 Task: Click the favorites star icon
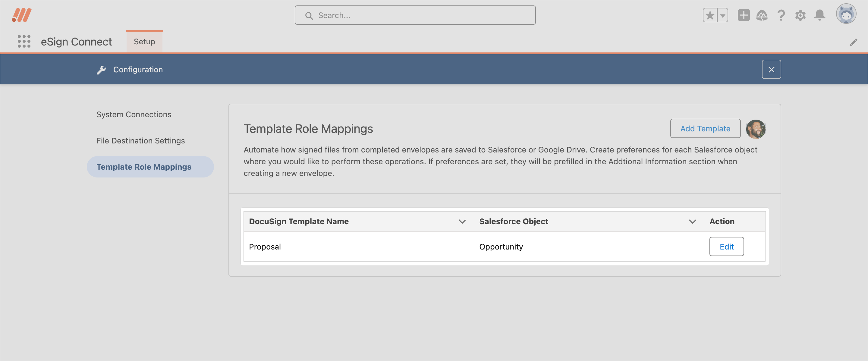[710, 15]
